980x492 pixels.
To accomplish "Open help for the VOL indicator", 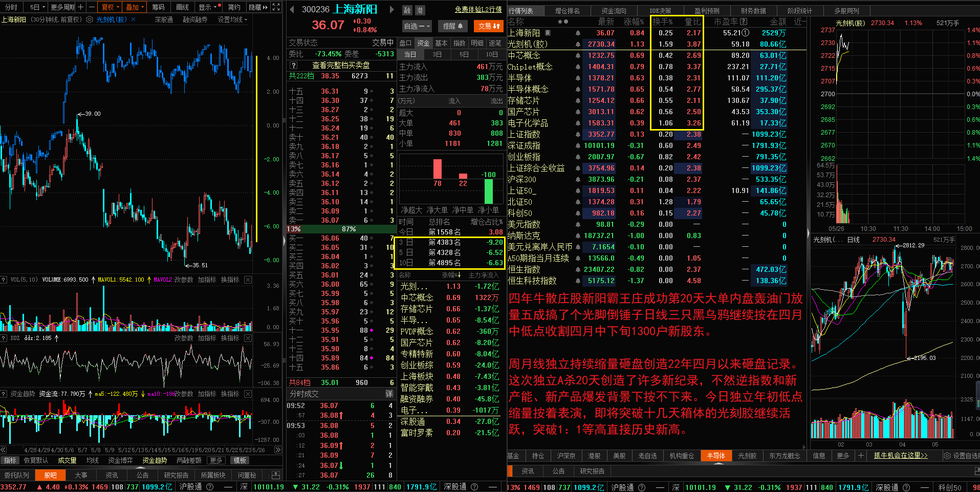I will (x=4, y=280).
